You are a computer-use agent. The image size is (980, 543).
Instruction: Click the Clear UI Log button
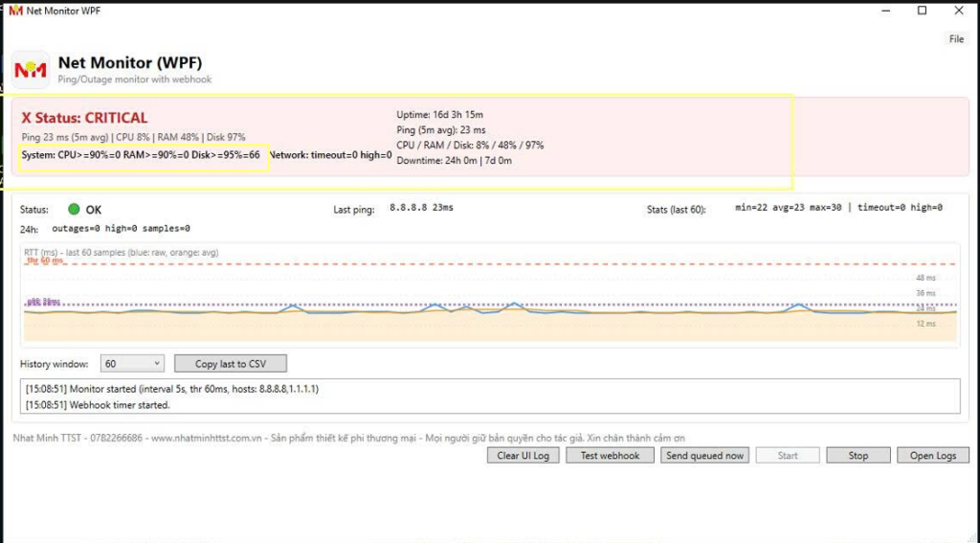tap(523, 456)
